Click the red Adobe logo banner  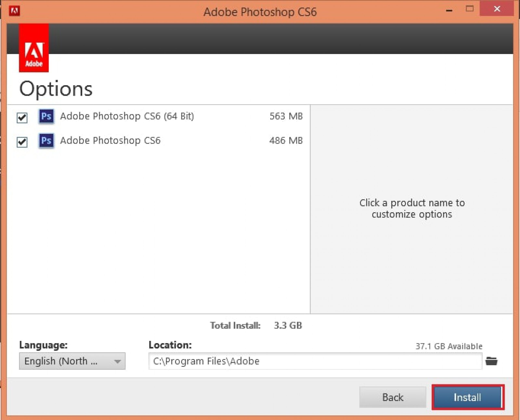point(34,48)
